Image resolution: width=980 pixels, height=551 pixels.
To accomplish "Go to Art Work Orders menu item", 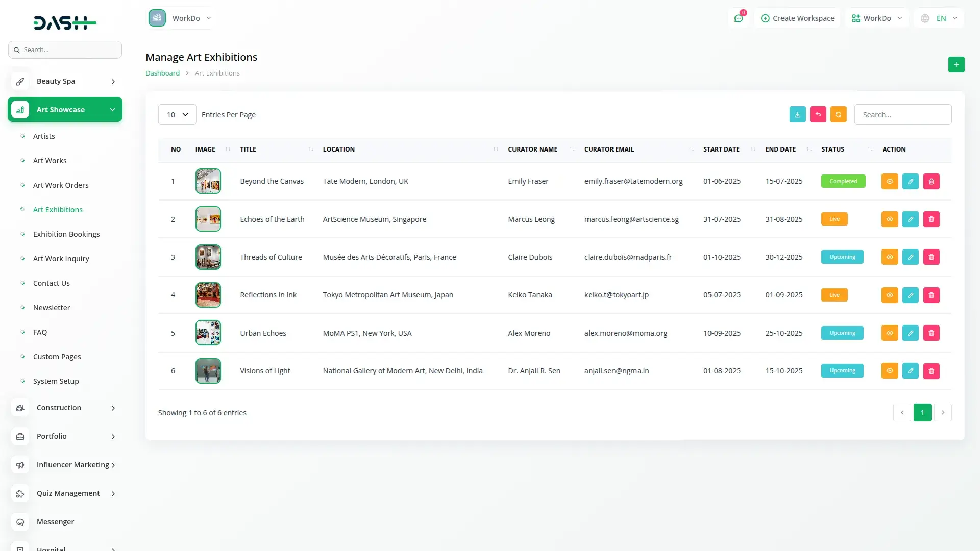I will 61,185.
